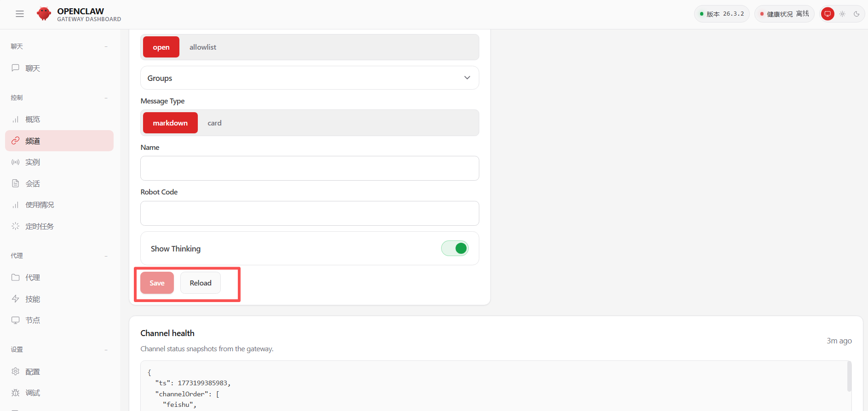Switch to system theme monitor icon
Screen dimensions: 868x411
click(828, 14)
